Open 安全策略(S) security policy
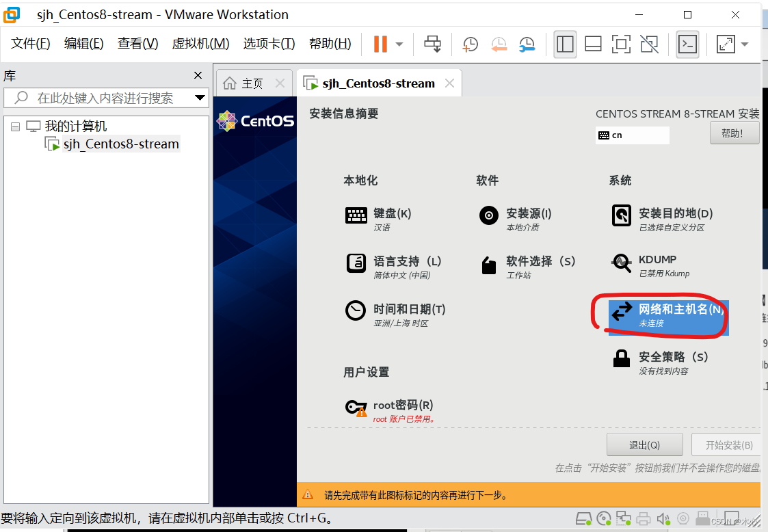Viewport: 768px width, 532px height. (660, 362)
